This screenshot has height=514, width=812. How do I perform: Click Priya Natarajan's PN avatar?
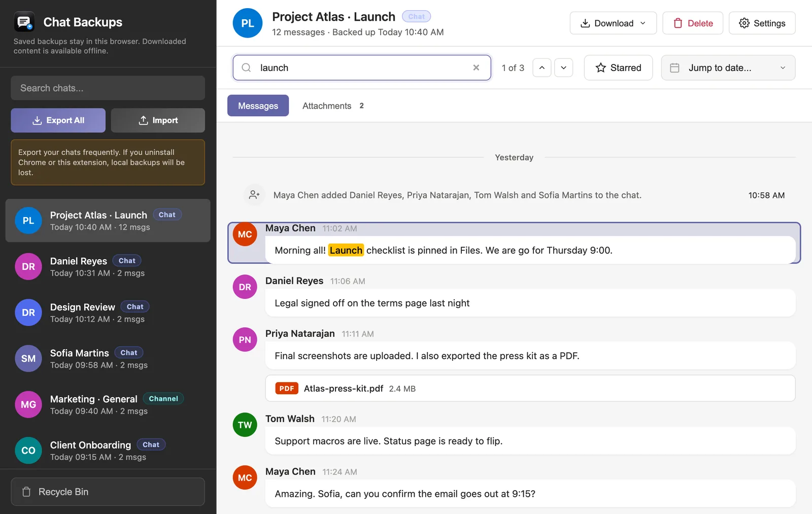click(245, 339)
